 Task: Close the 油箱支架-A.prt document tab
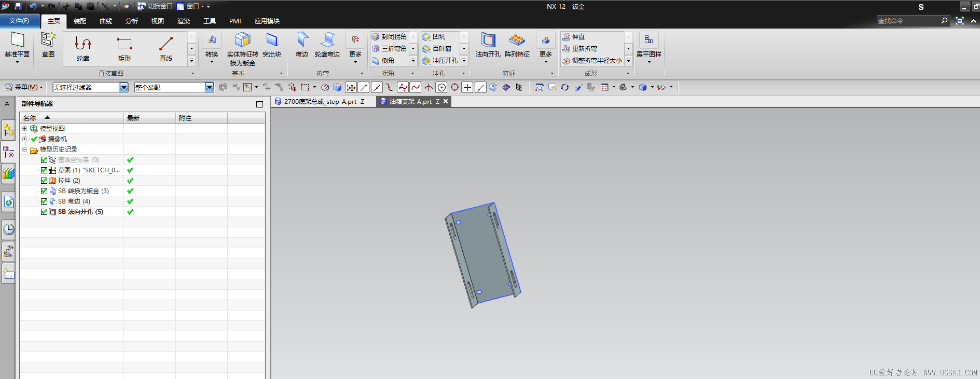446,102
